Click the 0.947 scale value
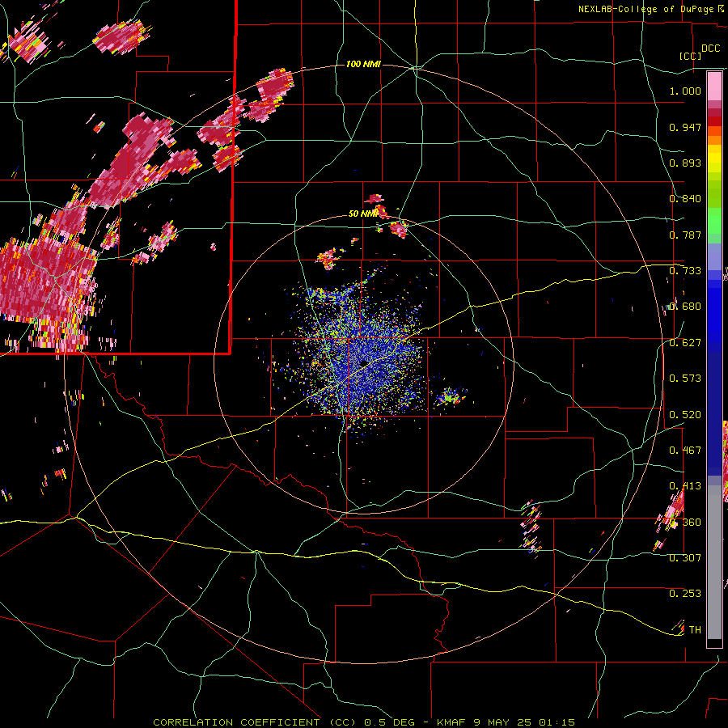This screenshot has height=728, width=728. tap(685, 127)
